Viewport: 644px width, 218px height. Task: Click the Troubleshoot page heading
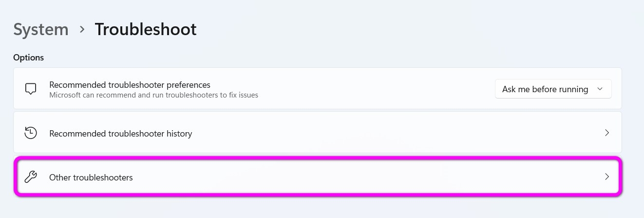coord(146,30)
